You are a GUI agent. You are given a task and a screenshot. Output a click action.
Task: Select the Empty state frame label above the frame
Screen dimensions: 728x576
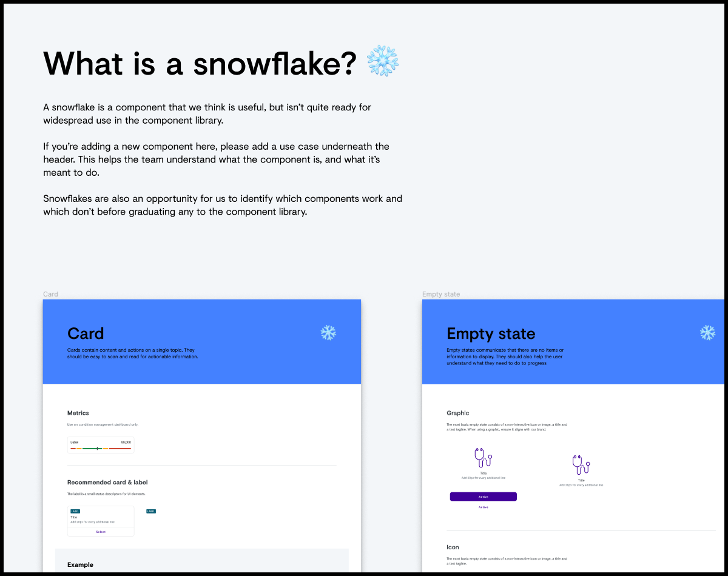tap(441, 294)
